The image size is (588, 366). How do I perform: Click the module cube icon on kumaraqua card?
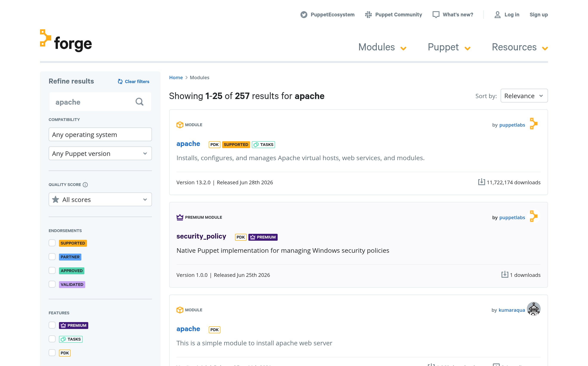point(180,310)
